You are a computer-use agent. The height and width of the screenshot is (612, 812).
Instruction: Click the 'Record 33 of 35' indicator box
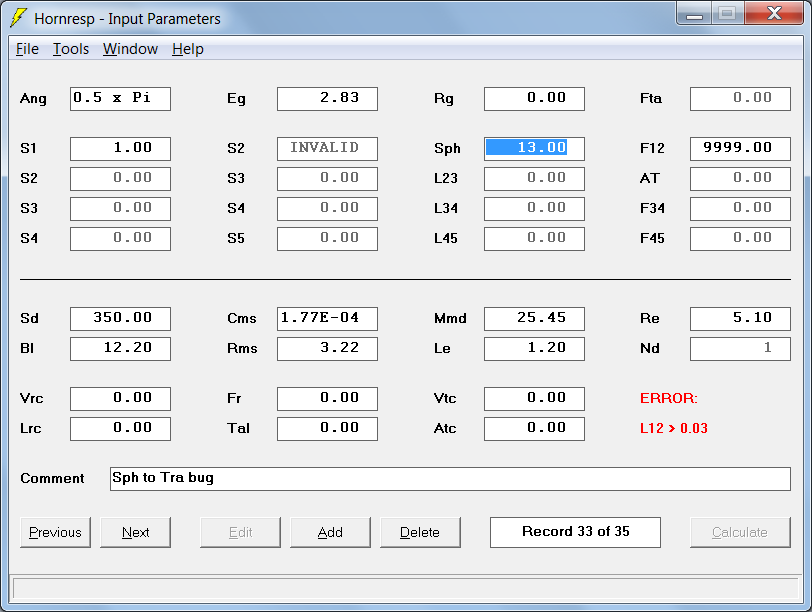point(575,532)
